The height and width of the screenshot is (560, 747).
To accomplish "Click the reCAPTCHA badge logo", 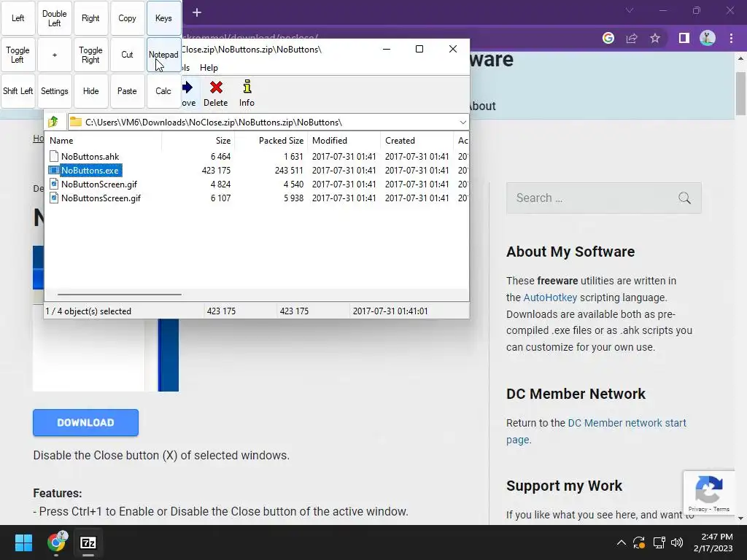I will 708,489.
